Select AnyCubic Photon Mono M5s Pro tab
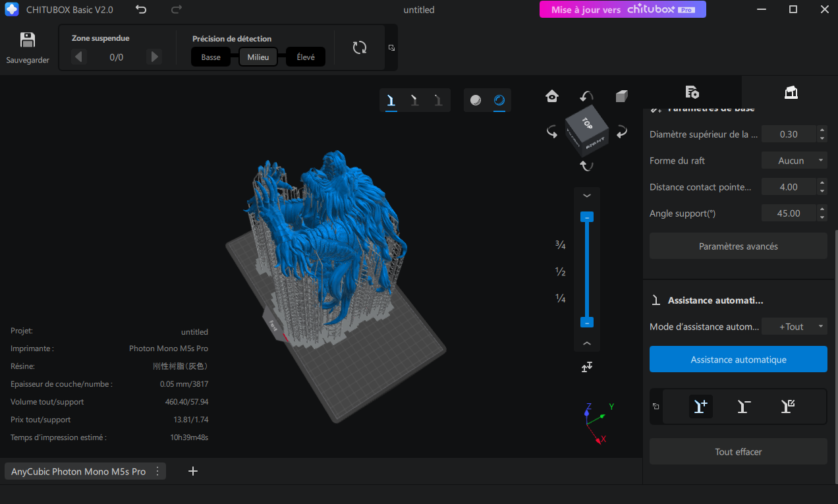838x504 pixels. pos(78,472)
